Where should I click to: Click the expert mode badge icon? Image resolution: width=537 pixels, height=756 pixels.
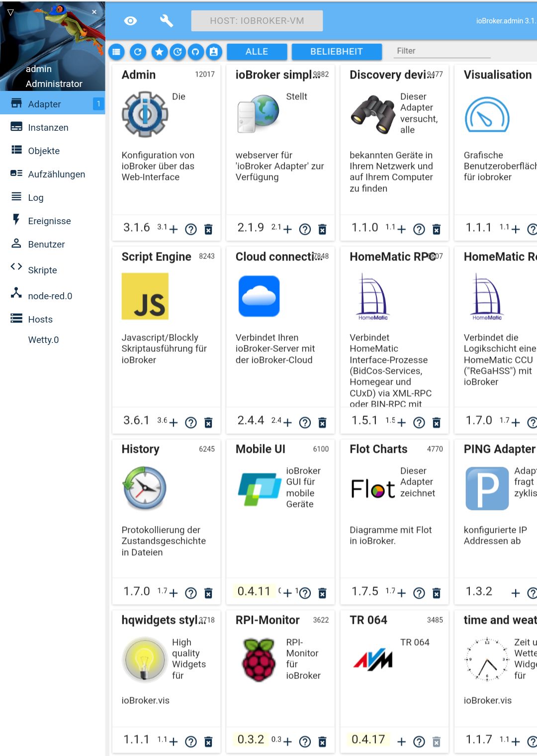213,51
